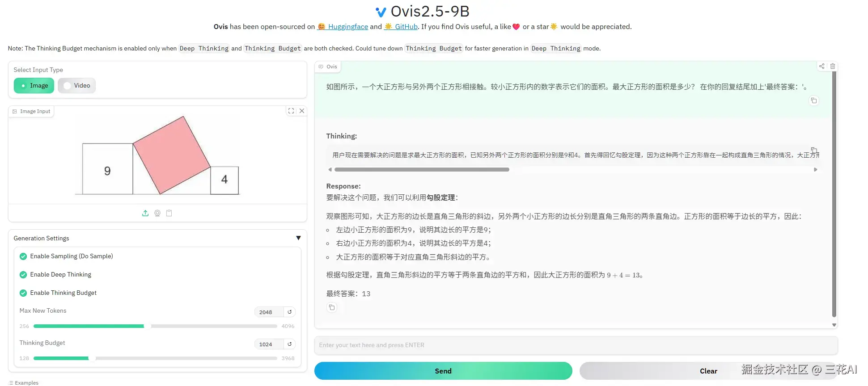Open the GitHub link
The height and width of the screenshot is (386, 868).
(x=401, y=27)
